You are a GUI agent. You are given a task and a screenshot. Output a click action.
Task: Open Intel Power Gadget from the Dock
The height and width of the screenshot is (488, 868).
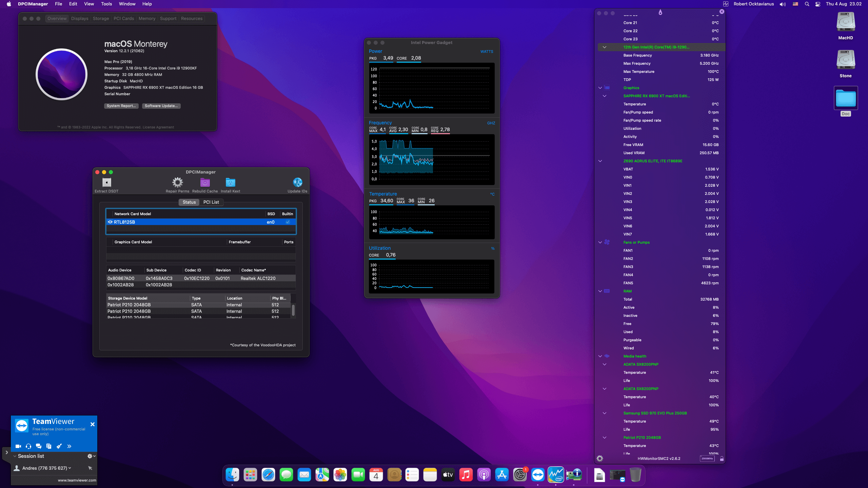tap(556, 475)
